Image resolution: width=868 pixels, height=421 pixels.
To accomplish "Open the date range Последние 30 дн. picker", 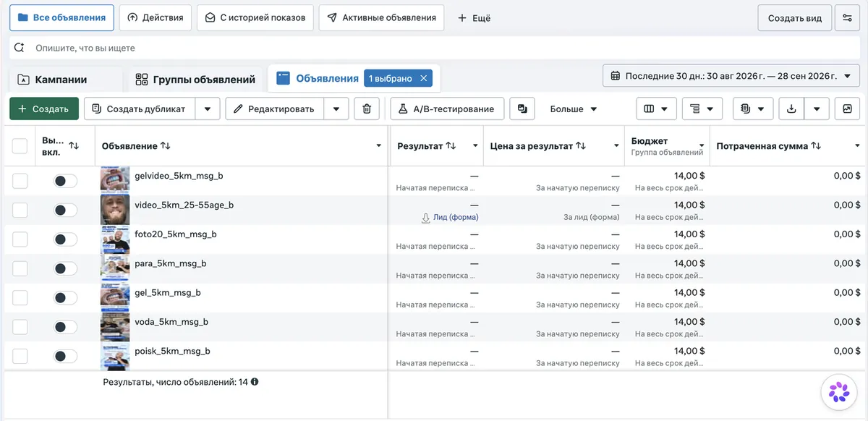I will click(731, 76).
